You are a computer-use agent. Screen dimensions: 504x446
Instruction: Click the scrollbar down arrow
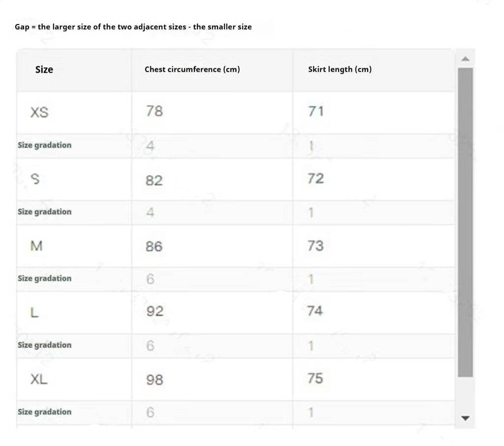coord(465,418)
